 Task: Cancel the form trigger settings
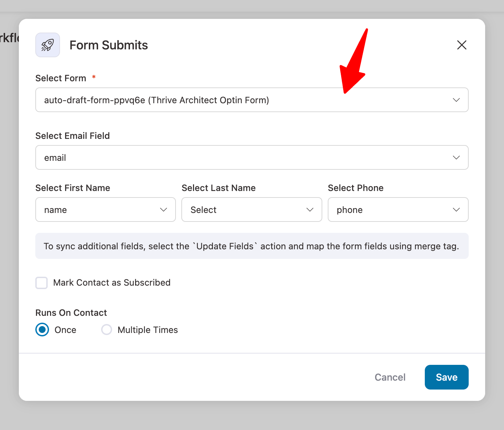[x=390, y=377]
